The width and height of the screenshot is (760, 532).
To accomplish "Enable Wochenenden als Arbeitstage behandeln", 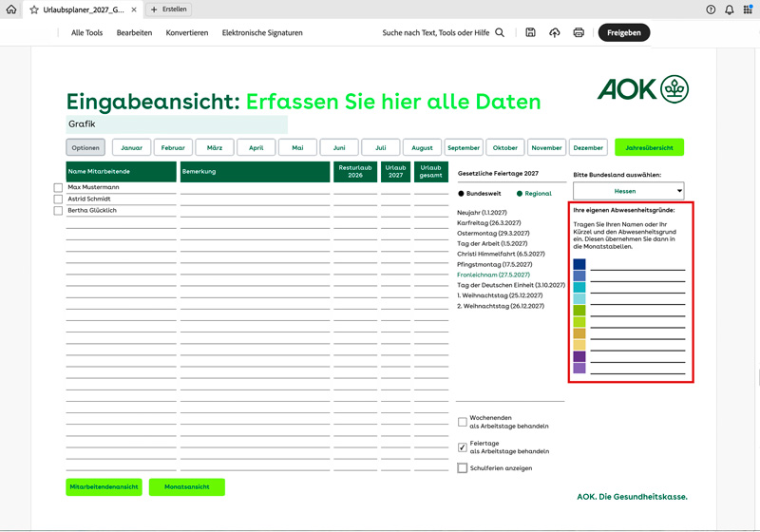I will [463, 422].
